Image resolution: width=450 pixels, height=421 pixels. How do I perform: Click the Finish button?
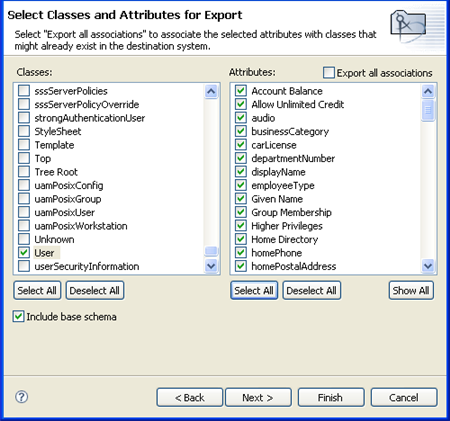[331, 397]
